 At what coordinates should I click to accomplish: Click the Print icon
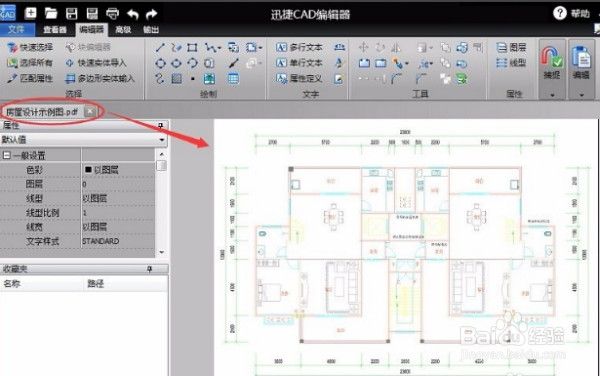(112, 14)
